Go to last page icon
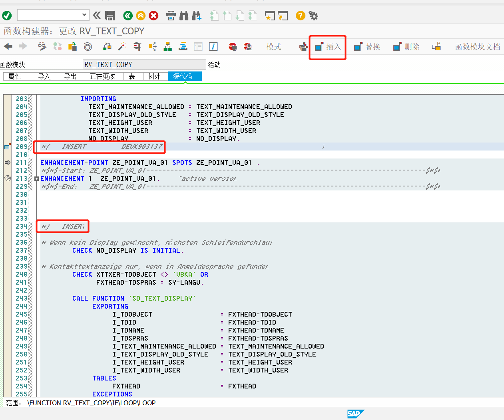Viewport: 504px width, 420px height. tap(253, 16)
